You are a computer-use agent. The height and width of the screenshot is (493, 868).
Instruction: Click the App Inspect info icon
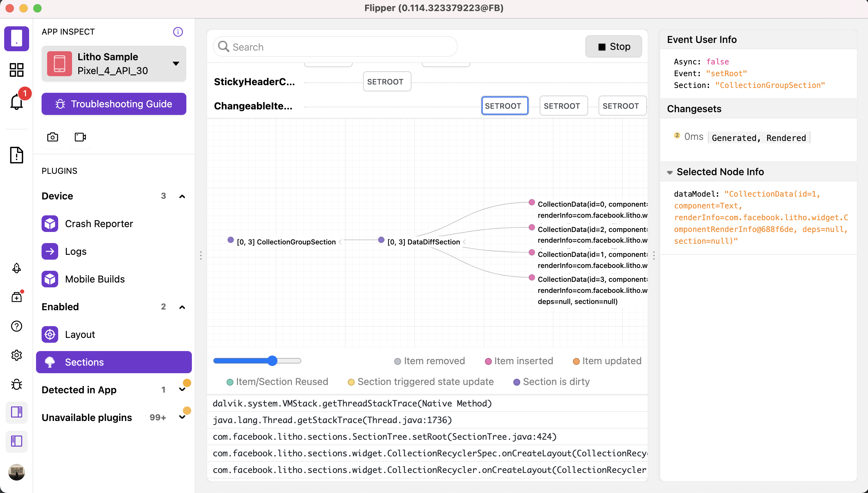pyautogui.click(x=178, y=32)
